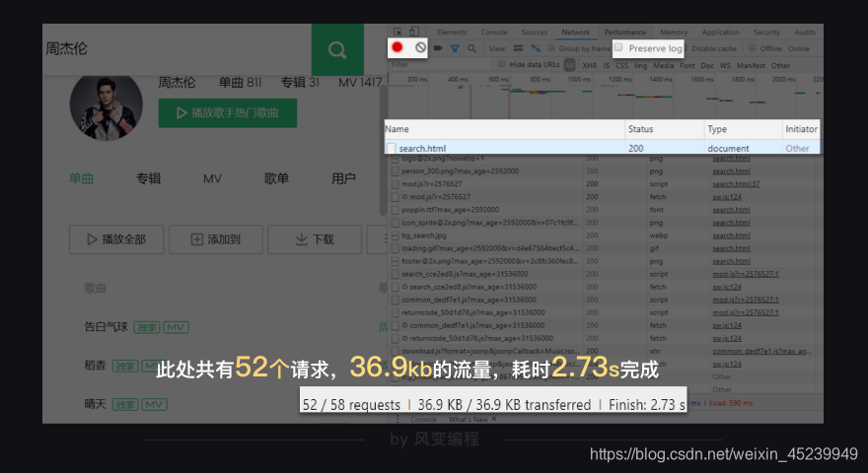
Task: Filter requests by Manifest type
Action: [x=751, y=65]
